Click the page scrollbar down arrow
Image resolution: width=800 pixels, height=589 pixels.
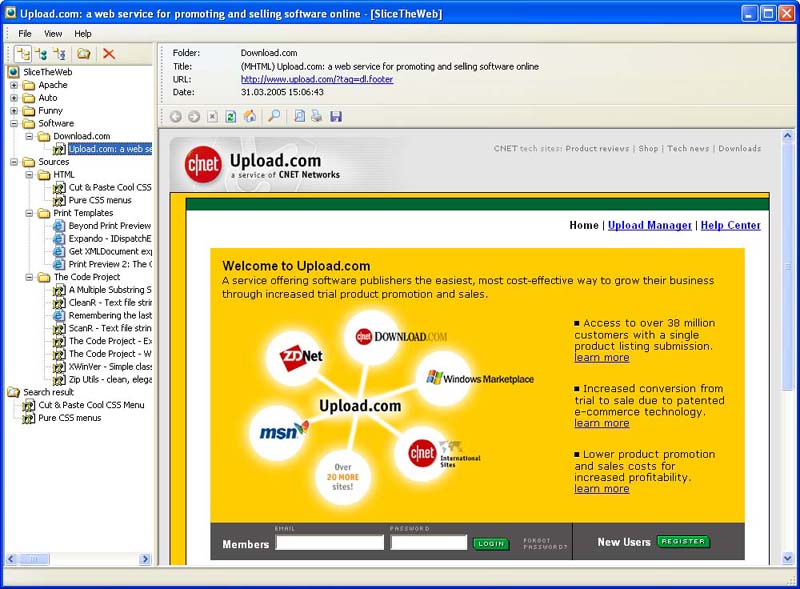point(787,558)
